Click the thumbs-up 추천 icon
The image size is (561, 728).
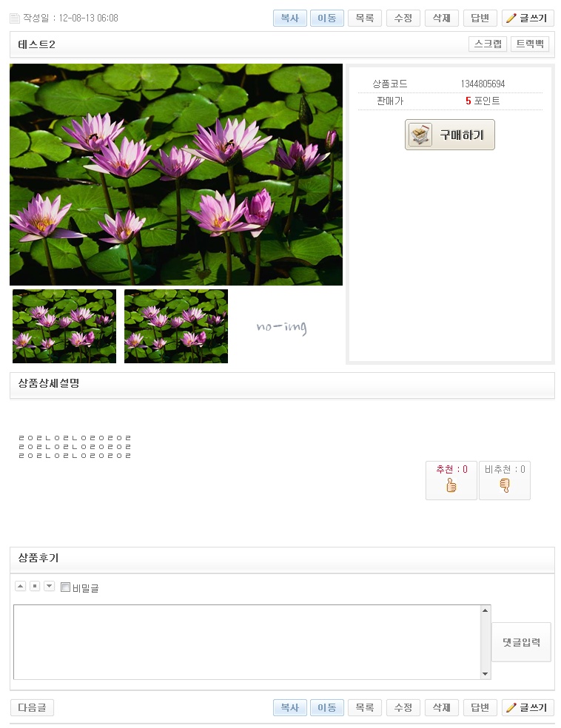pyautogui.click(x=451, y=485)
